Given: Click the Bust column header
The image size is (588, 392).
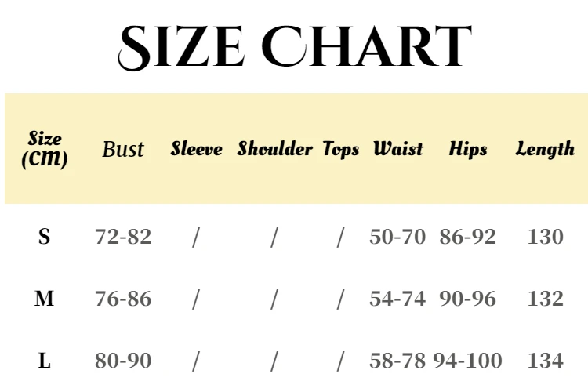Looking at the screenshot, I should (123, 149).
